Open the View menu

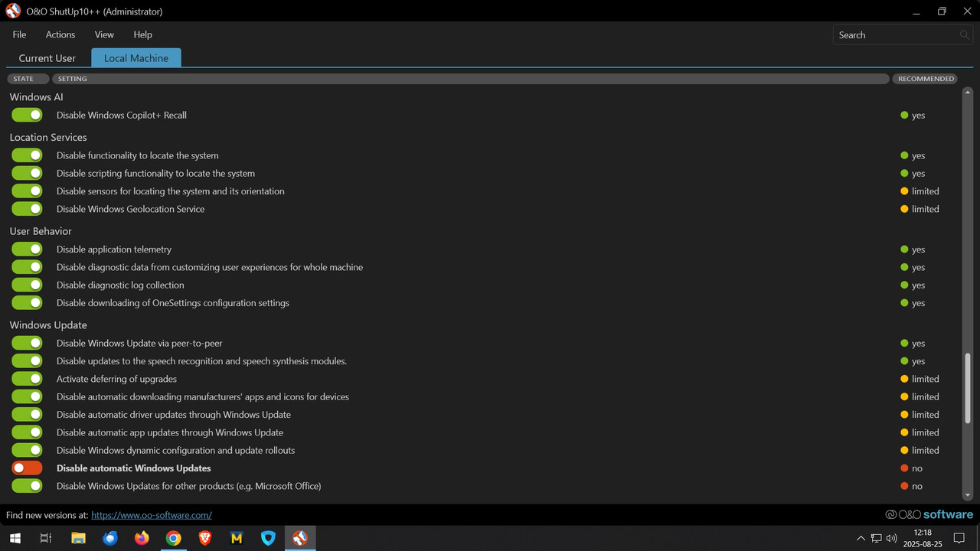tap(104, 34)
